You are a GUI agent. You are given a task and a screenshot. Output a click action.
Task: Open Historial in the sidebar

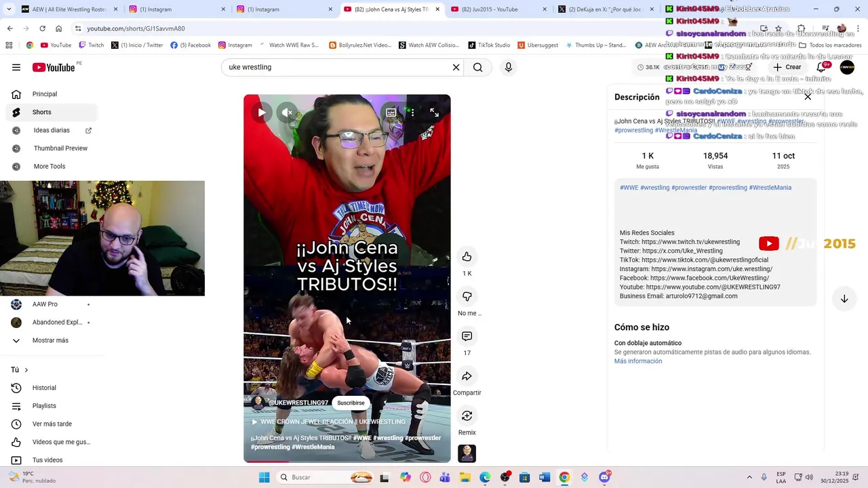(52, 388)
